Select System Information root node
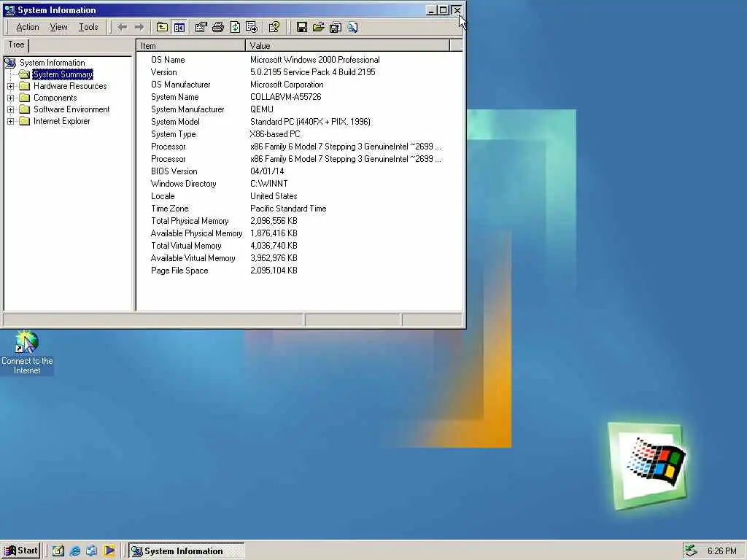 point(53,63)
